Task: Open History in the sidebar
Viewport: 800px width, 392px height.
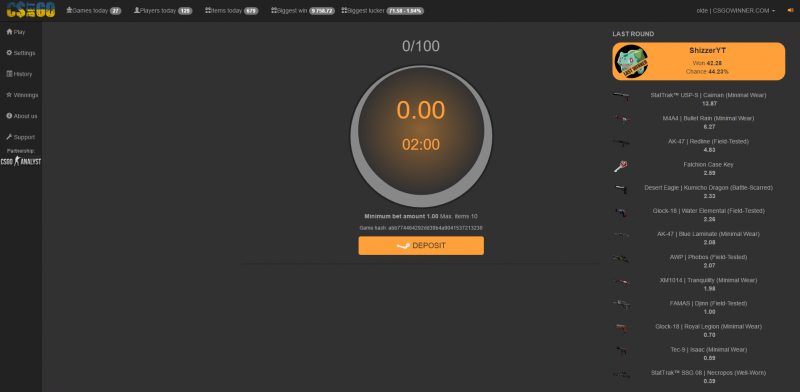Action: click(x=19, y=74)
